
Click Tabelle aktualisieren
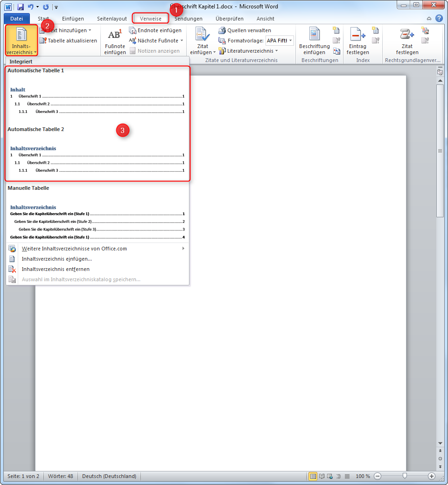coord(70,40)
